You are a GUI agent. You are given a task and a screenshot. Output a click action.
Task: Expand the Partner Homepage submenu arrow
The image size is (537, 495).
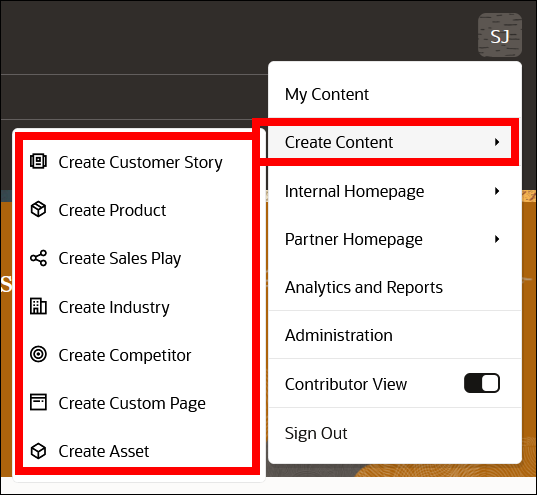tap(497, 239)
